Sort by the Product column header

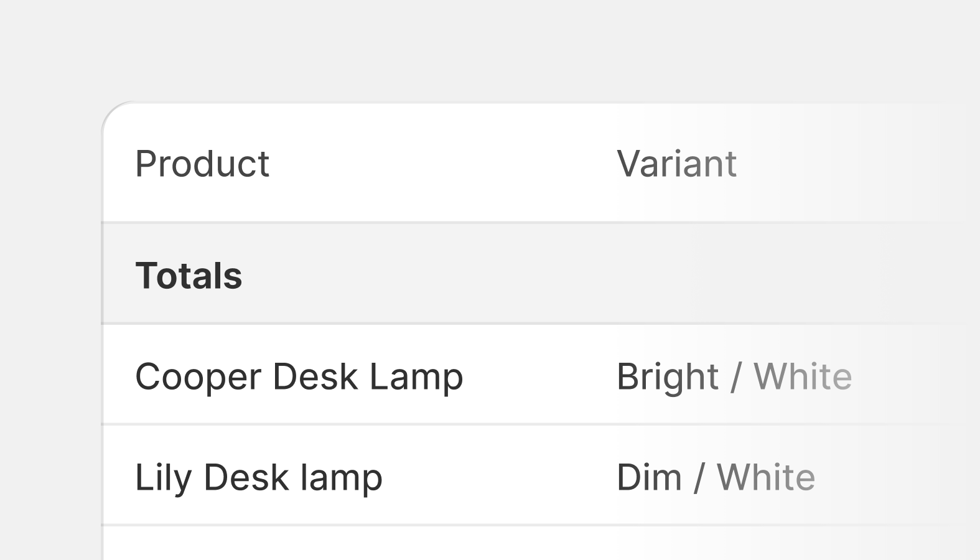click(x=202, y=164)
